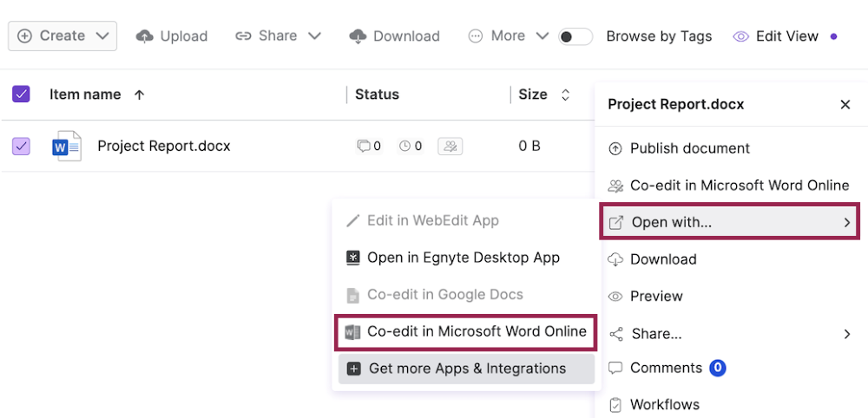Sort by Item name arrow

(140, 95)
